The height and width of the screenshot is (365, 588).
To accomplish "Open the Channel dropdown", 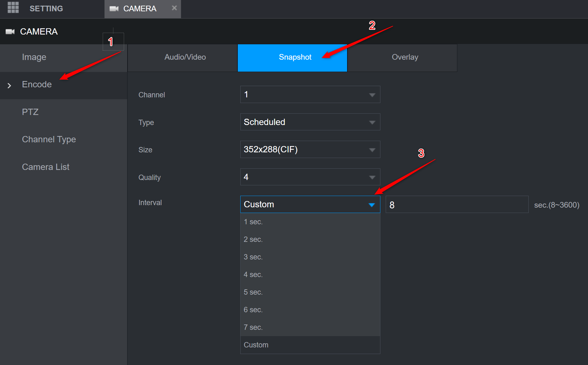I will [x=310, y=94].
